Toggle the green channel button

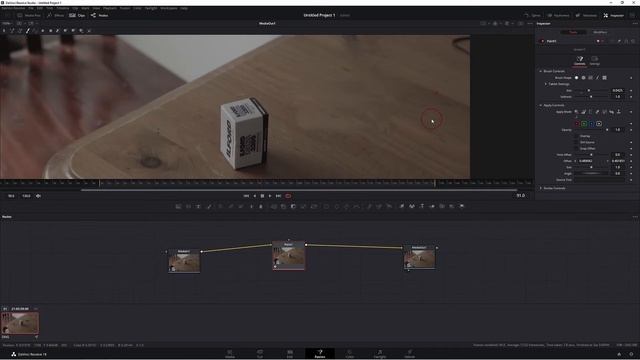tap(584, 124)
